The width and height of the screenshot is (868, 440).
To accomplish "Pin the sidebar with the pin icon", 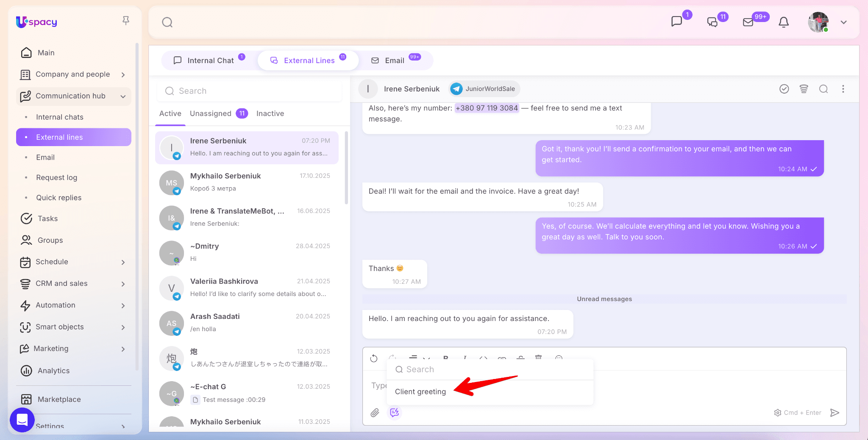I will [x=125, y=21].
